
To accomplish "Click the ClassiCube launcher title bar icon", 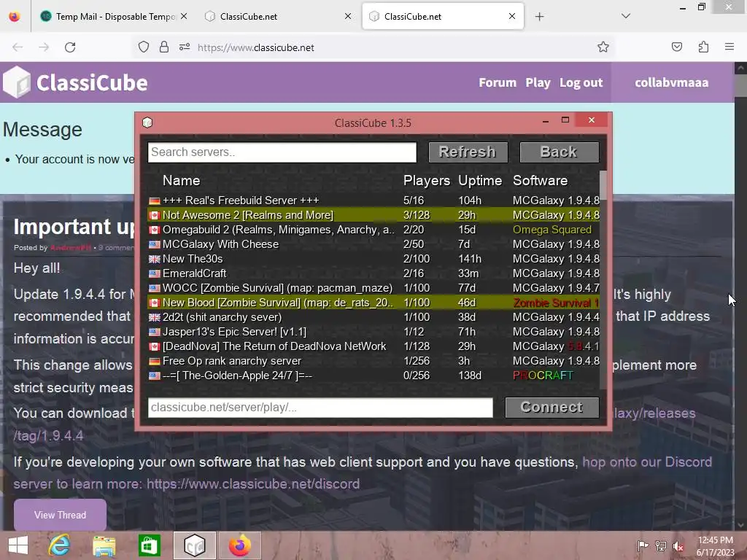I will [x=147, y=122].
